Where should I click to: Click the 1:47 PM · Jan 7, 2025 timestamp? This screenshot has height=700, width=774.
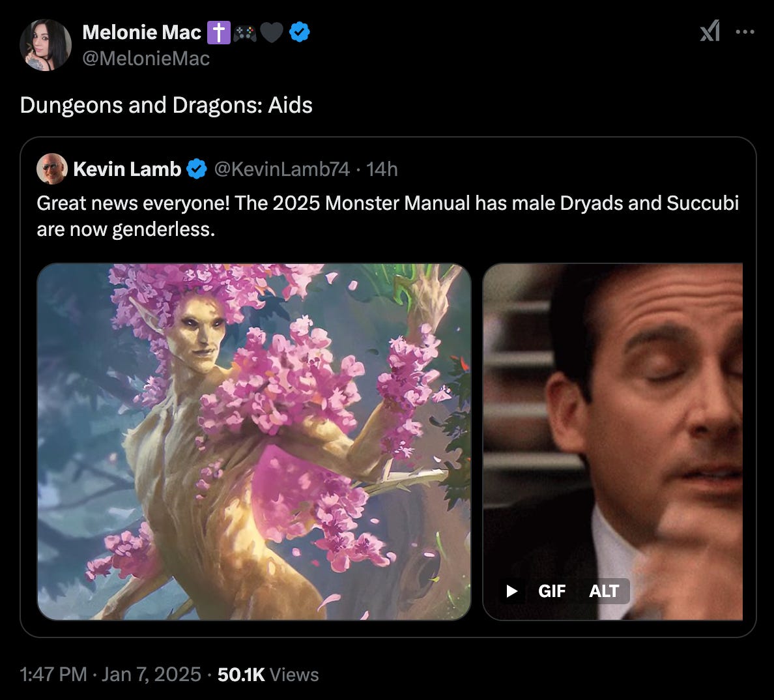[111, 674]
